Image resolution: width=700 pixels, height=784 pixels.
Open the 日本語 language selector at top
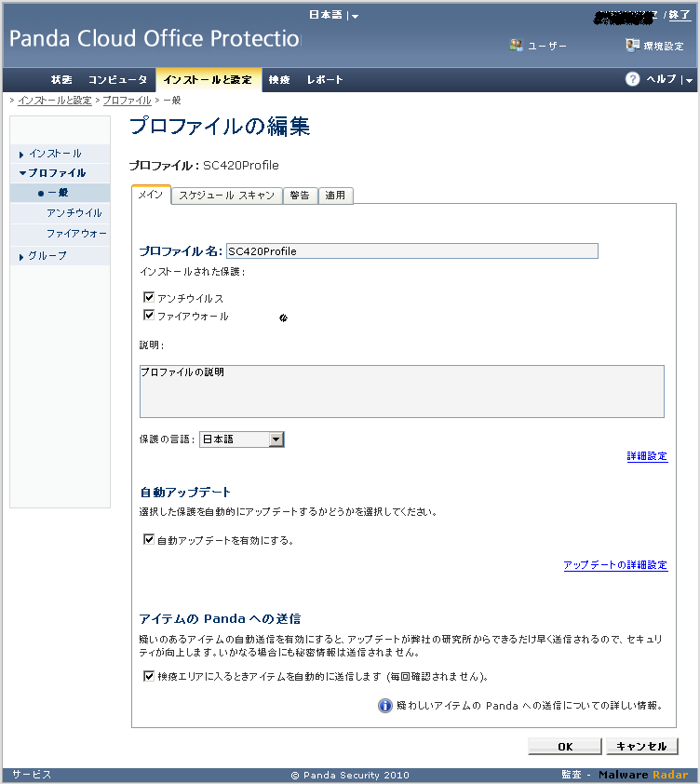(x=333, y=15)
